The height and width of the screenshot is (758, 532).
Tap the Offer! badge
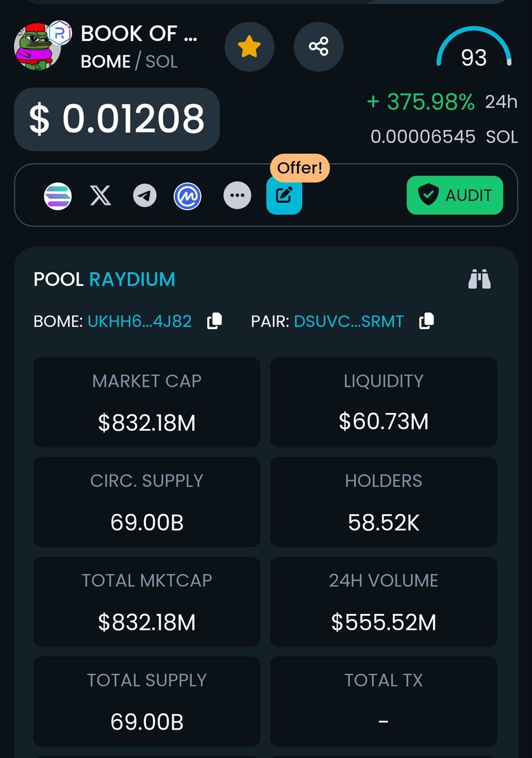pyautogui.click(x=300, y=168)
